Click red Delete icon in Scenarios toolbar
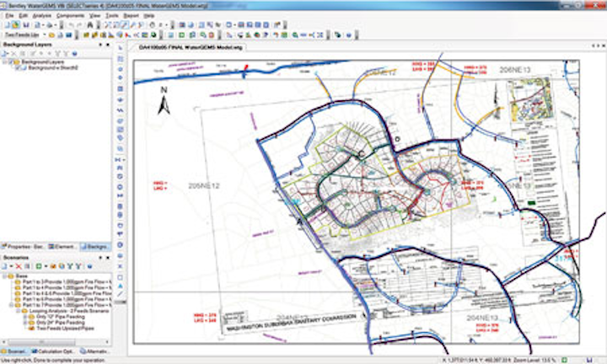The width and height of the screenshot is (607, 364). tap(19, 266)
